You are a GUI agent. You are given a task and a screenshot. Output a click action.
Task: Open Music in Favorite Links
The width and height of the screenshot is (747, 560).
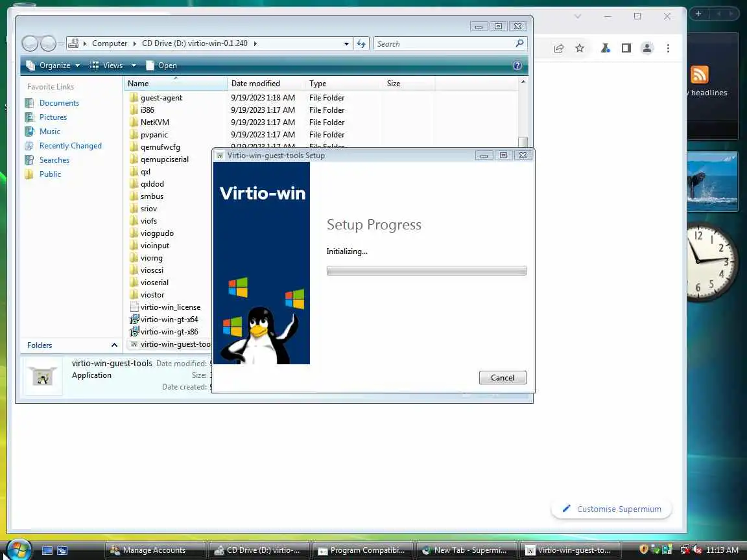click(x=49, y=132)
